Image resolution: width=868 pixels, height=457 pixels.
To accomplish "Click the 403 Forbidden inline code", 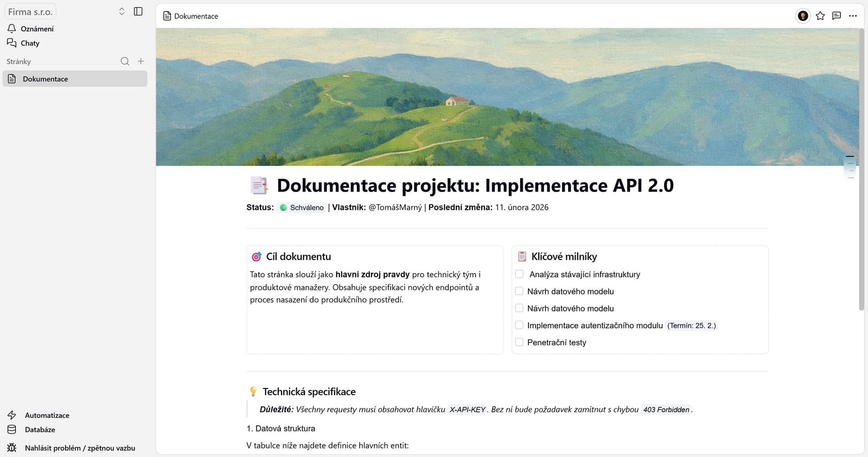I will (666, 410).
